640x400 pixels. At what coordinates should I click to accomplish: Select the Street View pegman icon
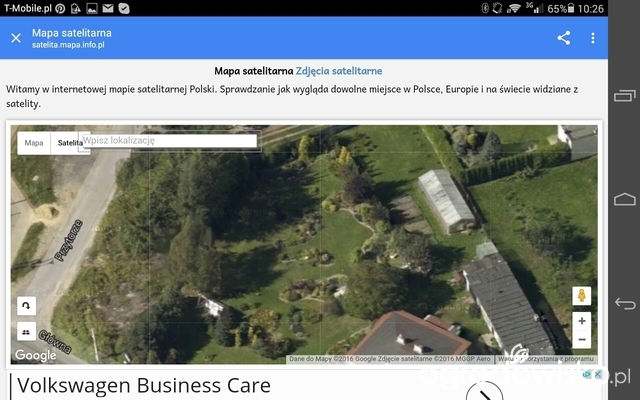pos(582,296)
